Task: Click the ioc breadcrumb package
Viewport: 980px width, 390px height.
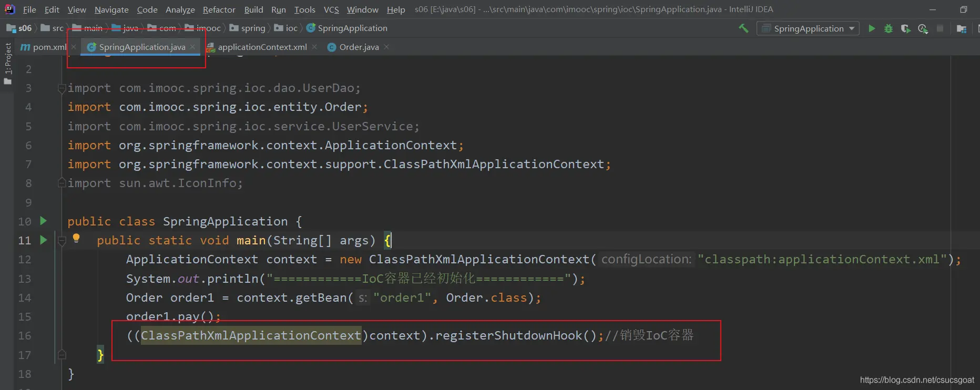Action: tap(286, 28)
